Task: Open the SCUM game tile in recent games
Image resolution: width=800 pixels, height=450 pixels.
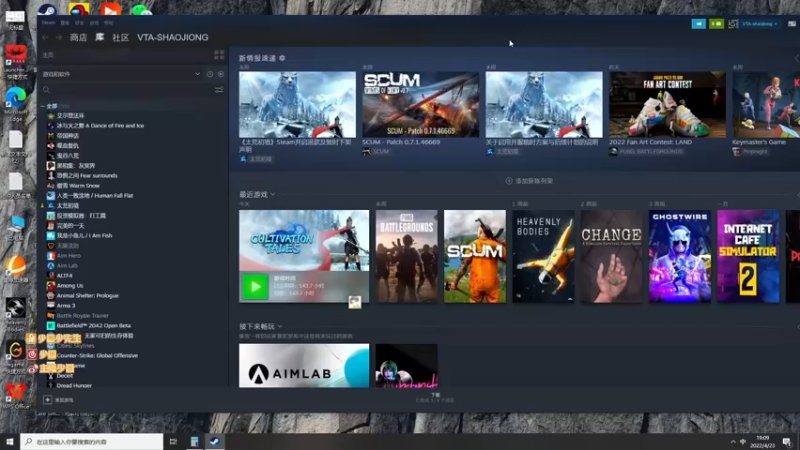Action: coord(475,256)
